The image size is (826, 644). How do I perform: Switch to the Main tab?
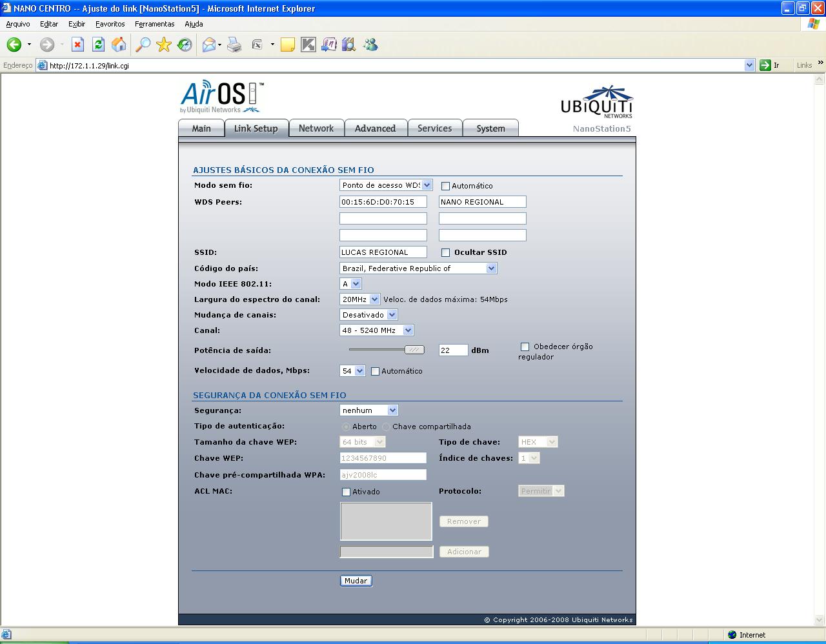point(201,128)
